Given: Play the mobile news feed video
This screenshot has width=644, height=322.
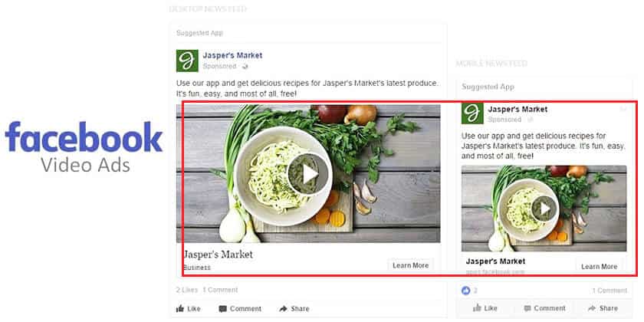Looking at the screenshot, I should [x=544, y=208].
